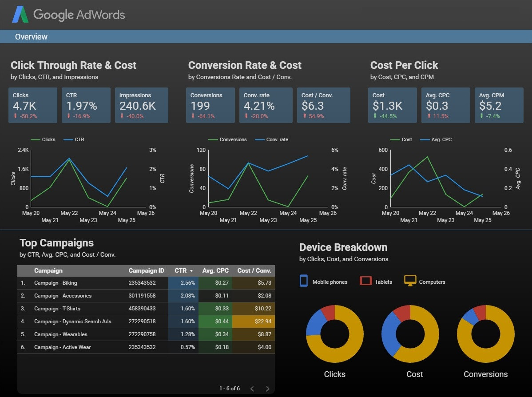Sort table by Campaign ID header
Viewport: 532px width, 397px height.
pos(146,270)
